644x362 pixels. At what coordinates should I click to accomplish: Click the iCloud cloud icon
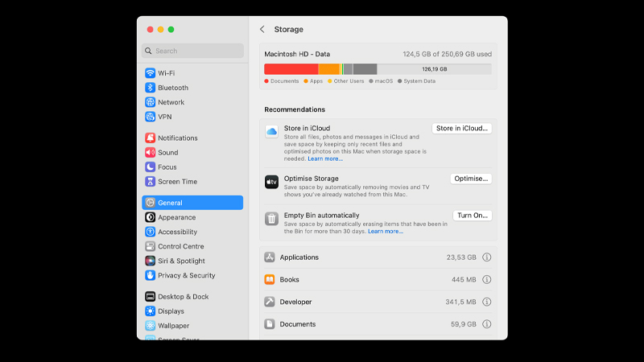click(271, 132)
